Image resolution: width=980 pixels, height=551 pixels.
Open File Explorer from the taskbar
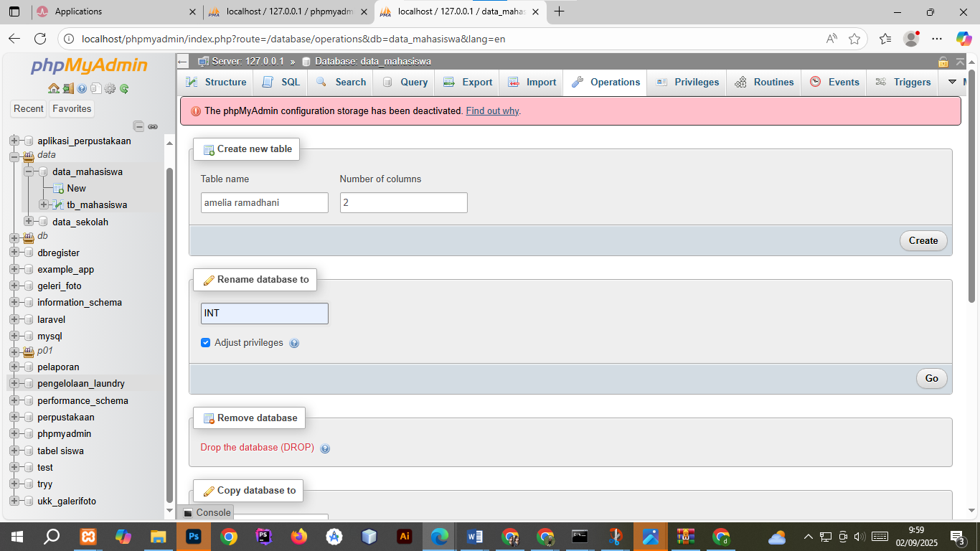159,537
